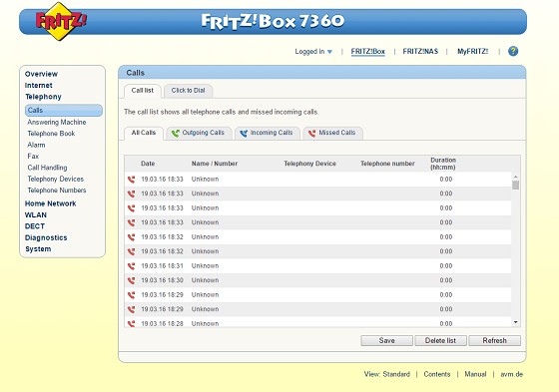Click the Incoming Calls tab's blue phone icon

click(x=244, y=134)
